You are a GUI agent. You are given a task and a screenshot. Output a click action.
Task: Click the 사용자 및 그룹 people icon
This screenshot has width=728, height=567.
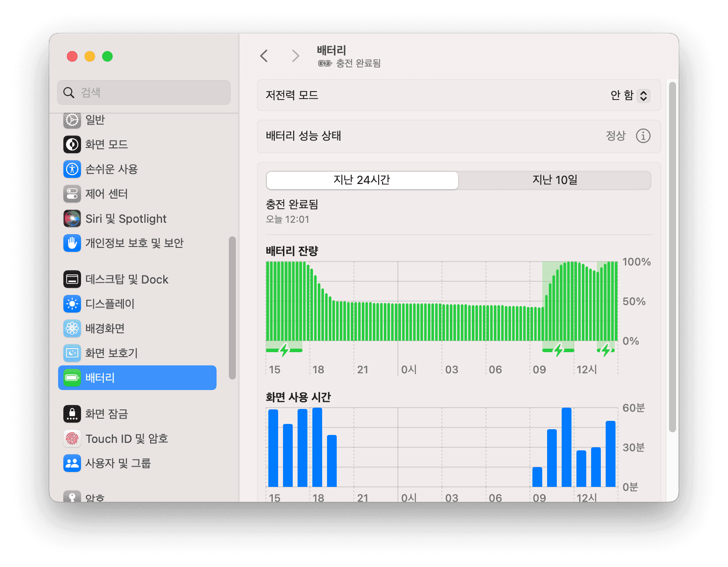click(x=72, y=463)
